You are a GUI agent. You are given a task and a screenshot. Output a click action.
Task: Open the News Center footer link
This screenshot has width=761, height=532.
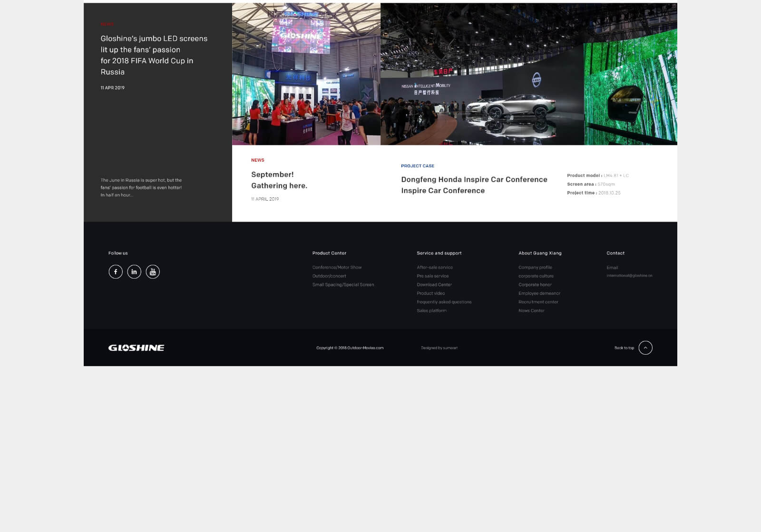pos(531,310)
